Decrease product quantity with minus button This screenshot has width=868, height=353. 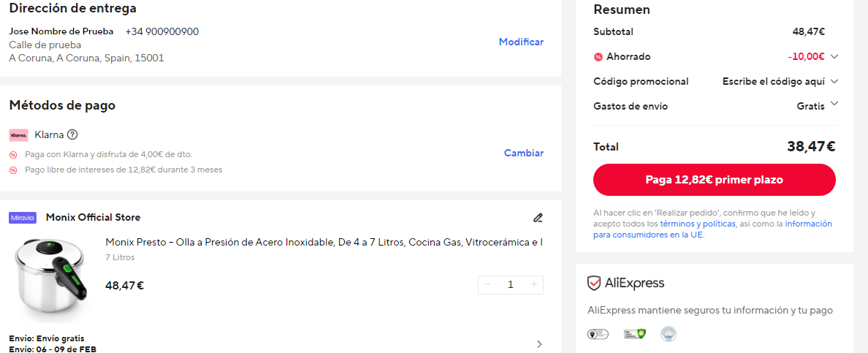(x=487, y=285)
